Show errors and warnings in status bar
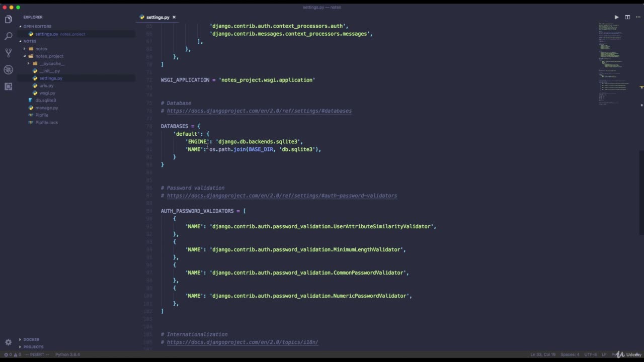 point(13,354)
